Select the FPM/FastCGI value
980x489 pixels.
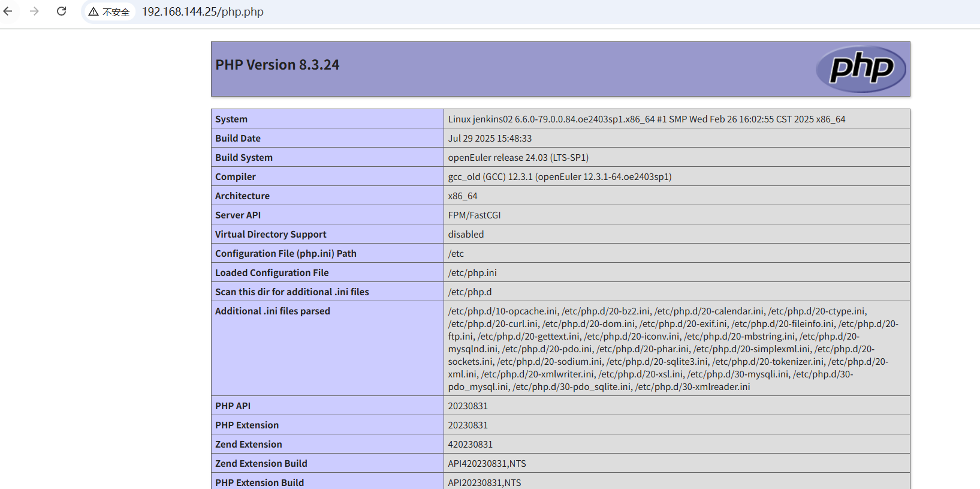[474, 215]
